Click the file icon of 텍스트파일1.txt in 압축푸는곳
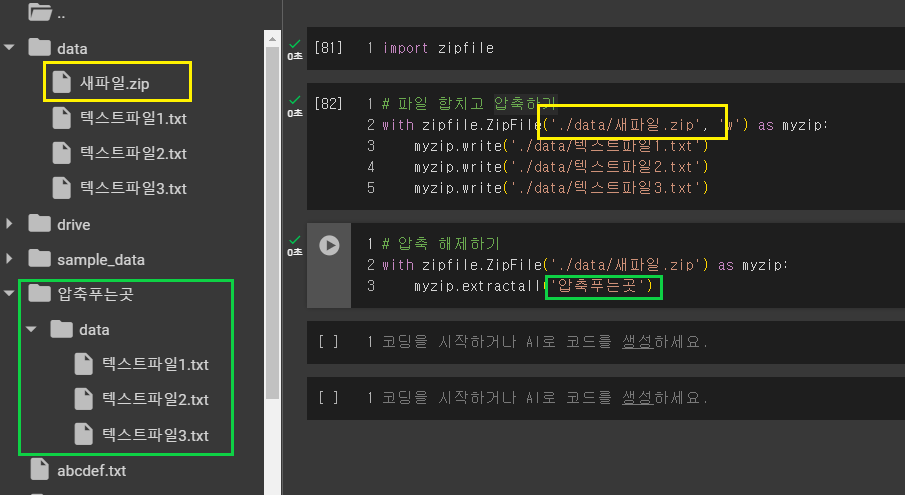 tap(84, 364)
